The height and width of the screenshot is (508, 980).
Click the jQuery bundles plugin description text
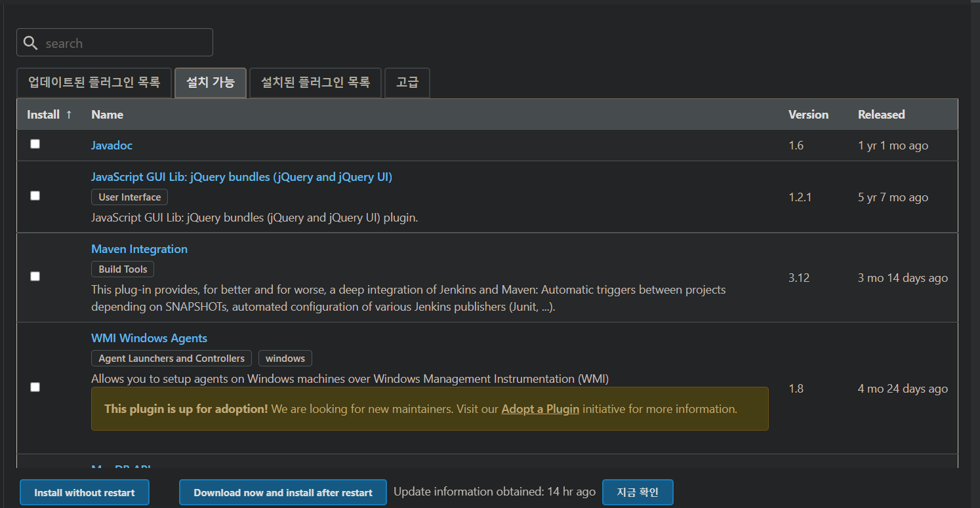point(255,217)
